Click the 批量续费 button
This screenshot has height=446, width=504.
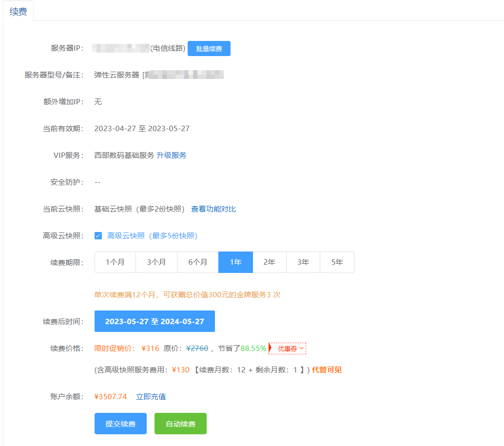(209, 49)
